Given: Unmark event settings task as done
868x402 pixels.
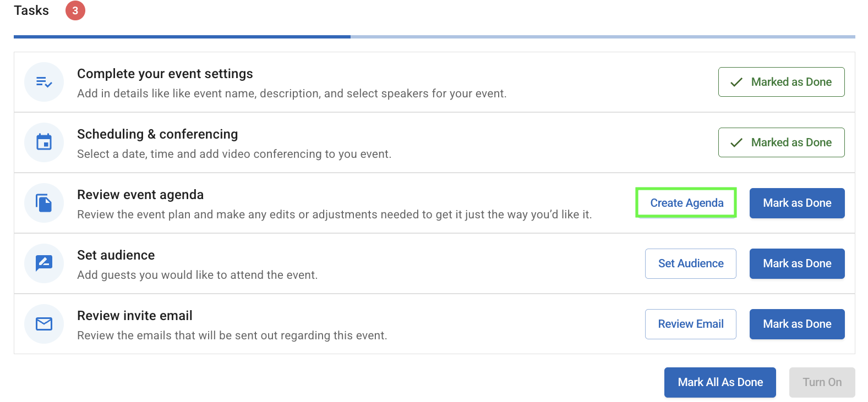Looking at the screenshot, I should pyautogui.click(x=780, y=82).
